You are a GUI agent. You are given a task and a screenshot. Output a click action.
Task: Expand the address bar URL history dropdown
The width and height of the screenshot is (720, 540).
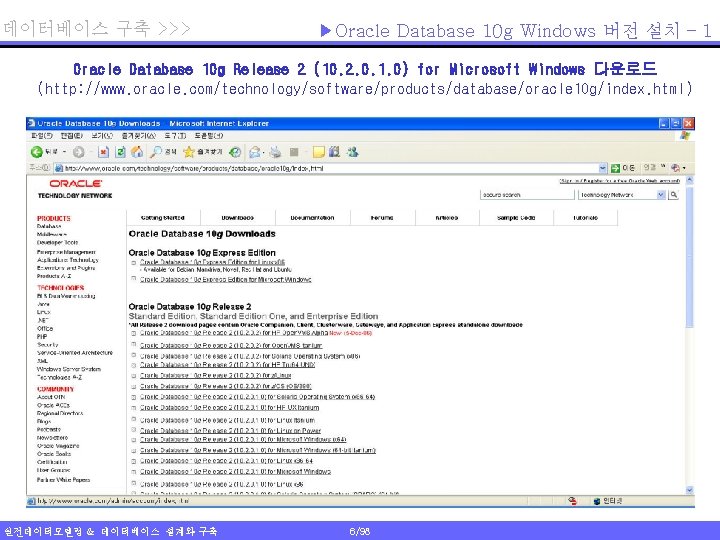tap(603, 169)
